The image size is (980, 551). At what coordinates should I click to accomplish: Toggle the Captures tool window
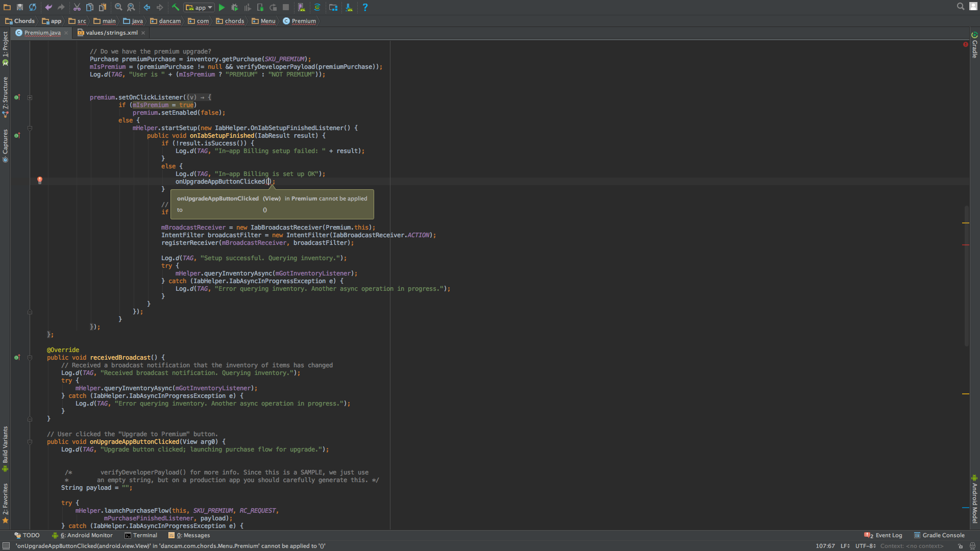click(5, 145)
